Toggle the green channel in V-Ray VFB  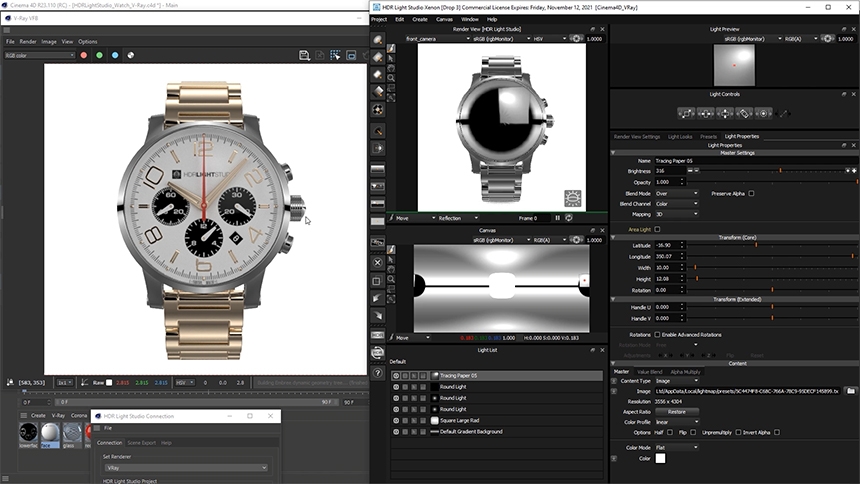tap(99, 55)
